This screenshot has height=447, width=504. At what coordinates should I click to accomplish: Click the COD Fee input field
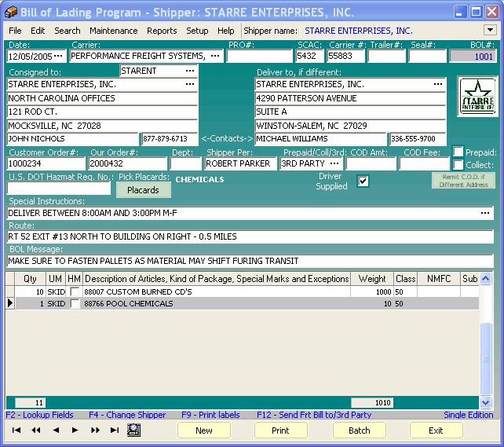[424, 163]
